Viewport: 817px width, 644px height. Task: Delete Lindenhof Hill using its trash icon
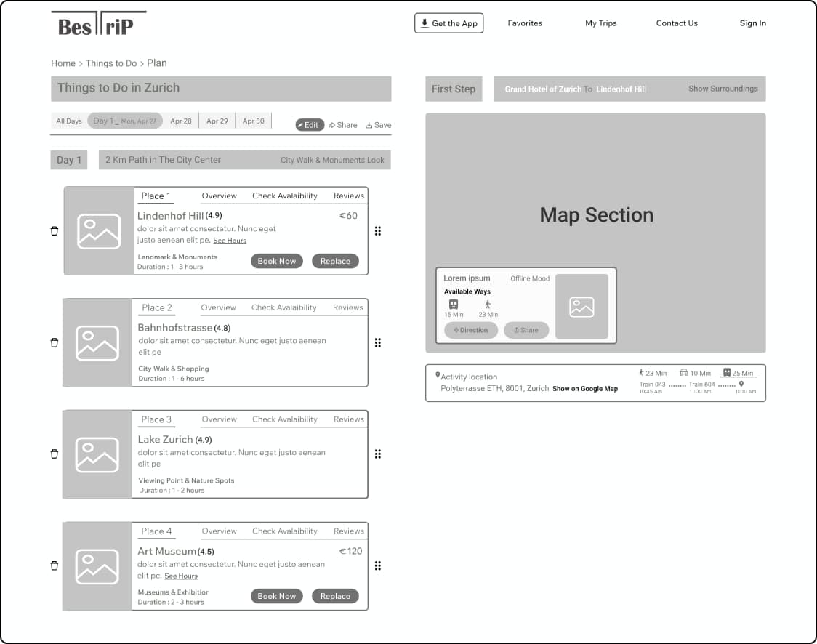(x=55, y=231)
